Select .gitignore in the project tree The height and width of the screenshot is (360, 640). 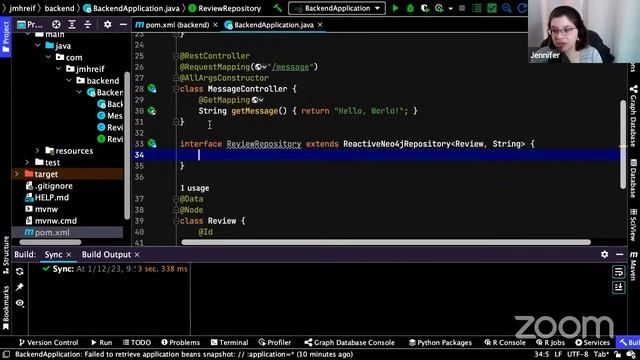[53, 186]
